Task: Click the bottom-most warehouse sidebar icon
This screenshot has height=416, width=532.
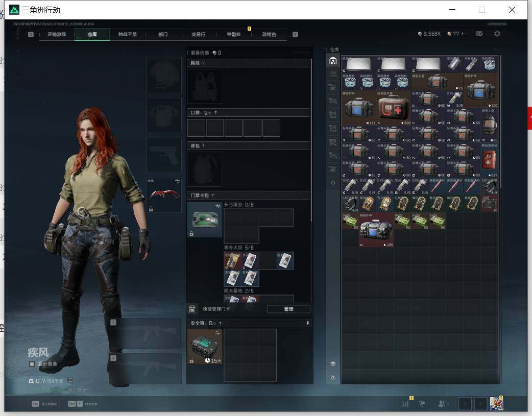Action: pyautogui.click(x=333, y=377)
